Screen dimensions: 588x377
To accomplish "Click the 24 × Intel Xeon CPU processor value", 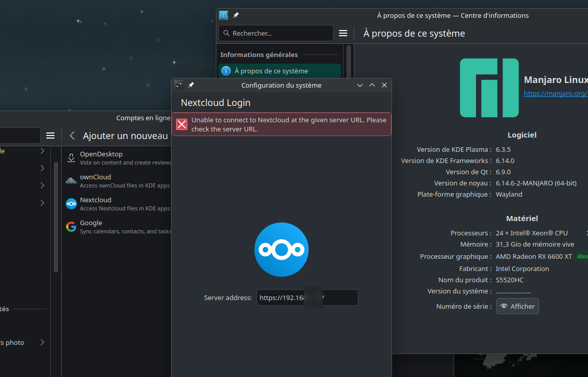I will (x=532, y=233).
